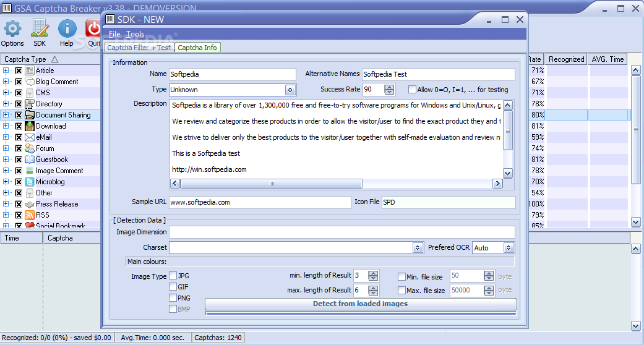This screenshot has width=644, height=345.
Task: Sort by Recognized column header
Action: point(566,59)
